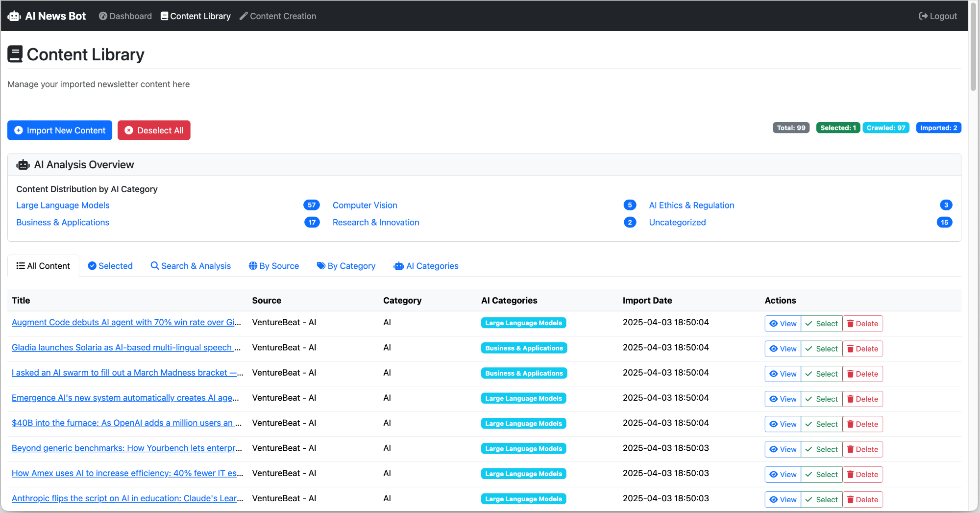Click the Import New Content button
The height and width of the screenshot is (513, 980).
click(60, 130)
